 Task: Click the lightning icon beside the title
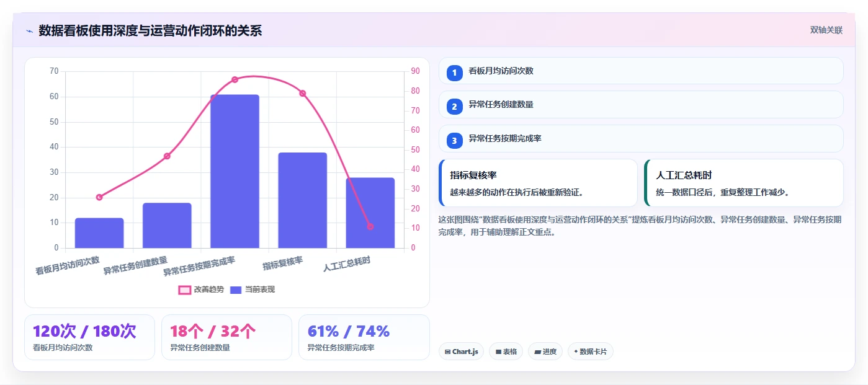29,31
